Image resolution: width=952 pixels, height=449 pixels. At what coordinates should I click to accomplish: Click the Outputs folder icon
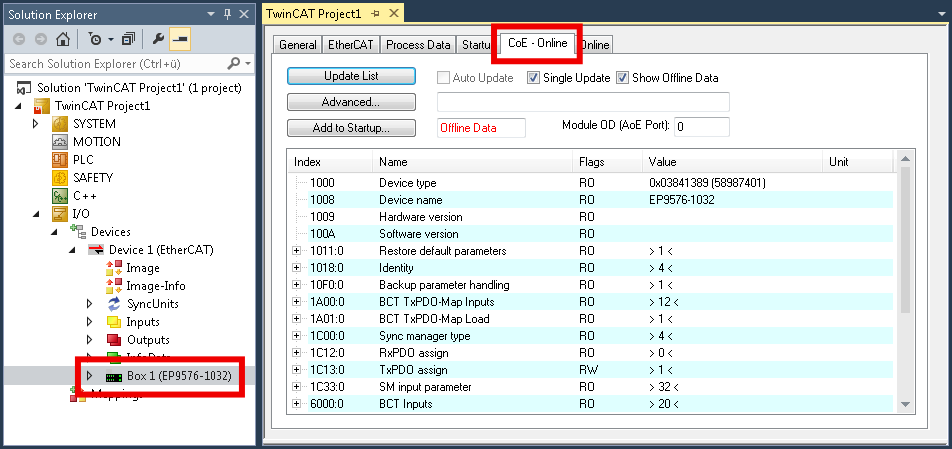(x=114, y=340)
